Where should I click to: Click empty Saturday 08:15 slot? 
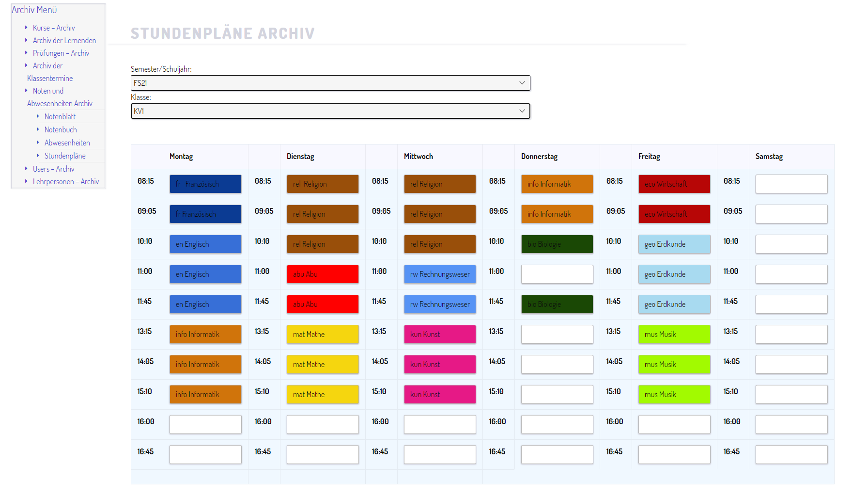click(x=791, y=184)
